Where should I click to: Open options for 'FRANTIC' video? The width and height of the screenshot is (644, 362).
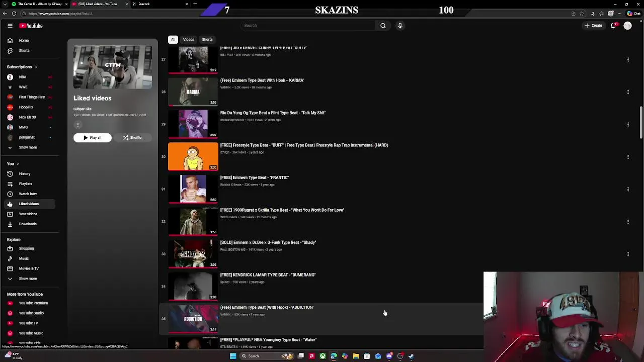pyautogui.click(x=628, y=189)
